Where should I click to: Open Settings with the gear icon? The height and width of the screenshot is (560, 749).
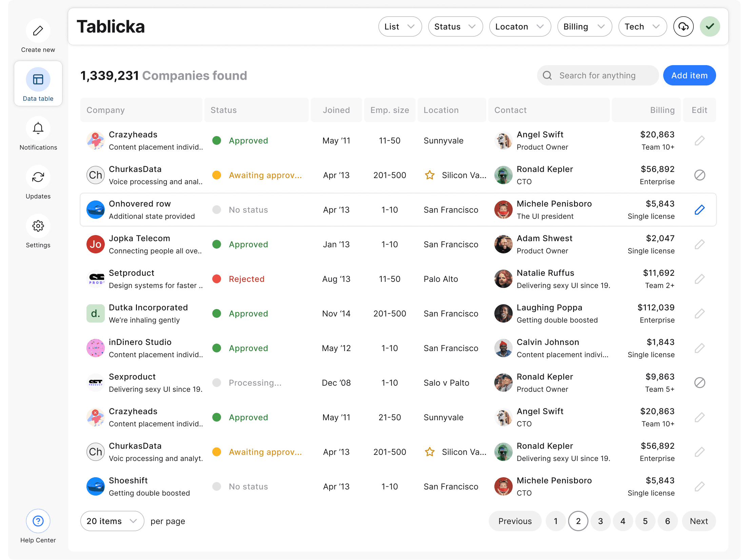[38, 226]
